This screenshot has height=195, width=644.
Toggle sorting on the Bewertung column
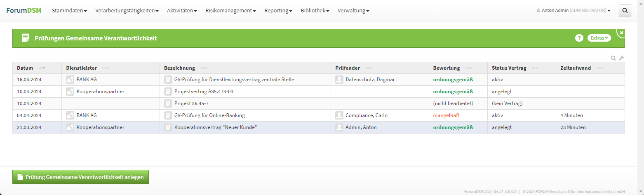tap(469, 68)
